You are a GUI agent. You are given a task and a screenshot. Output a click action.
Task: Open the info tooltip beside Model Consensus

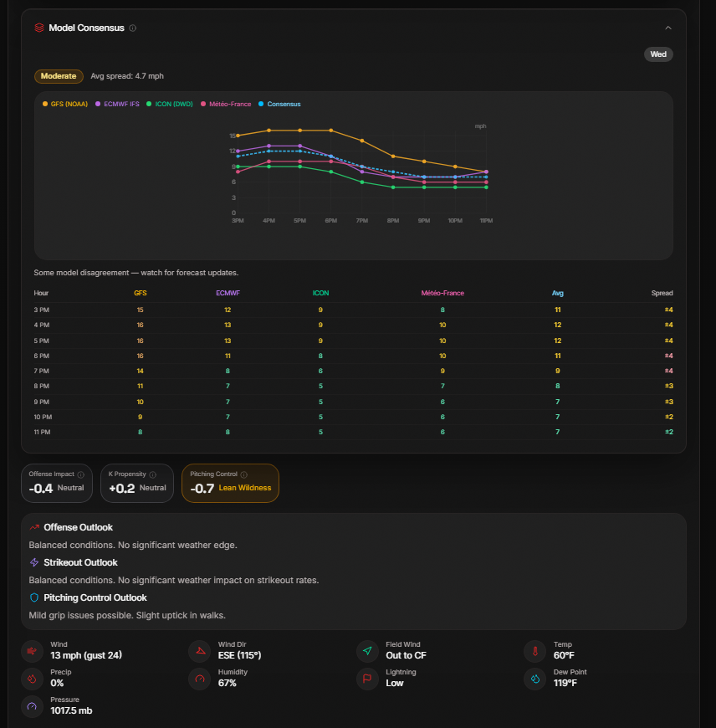point(133,28)
